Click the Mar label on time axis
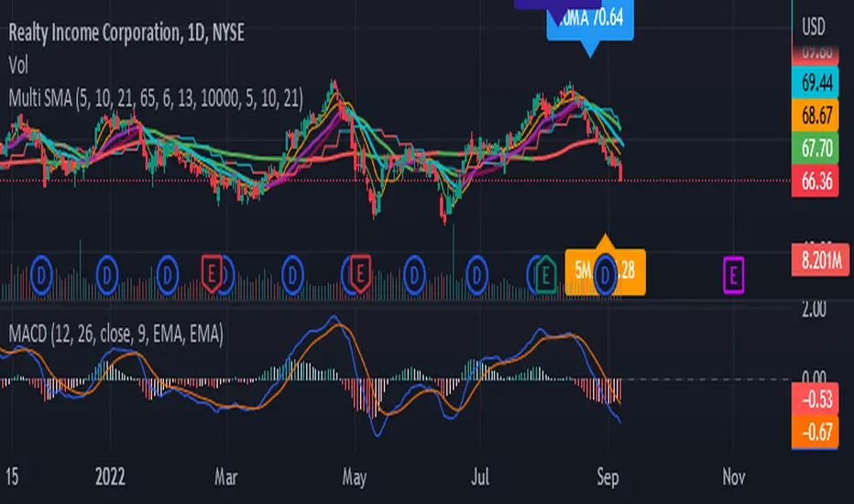Image resolution: width=854 pixels, height=504 pixels. (225, 477)
